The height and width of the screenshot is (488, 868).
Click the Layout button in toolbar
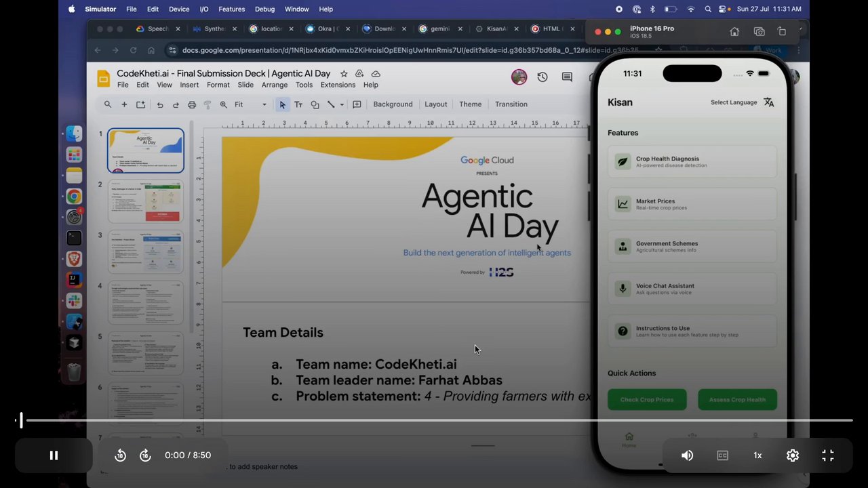(x=436, y=104)
